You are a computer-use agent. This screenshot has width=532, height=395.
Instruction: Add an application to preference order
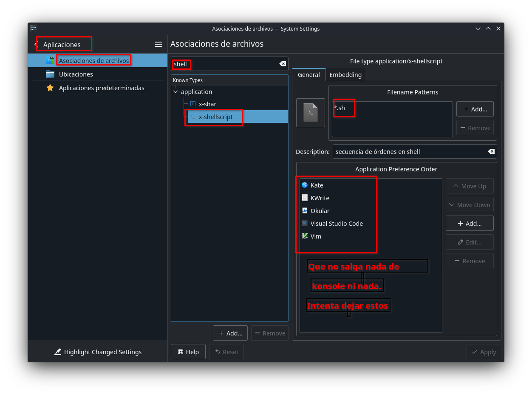[470, 223]
